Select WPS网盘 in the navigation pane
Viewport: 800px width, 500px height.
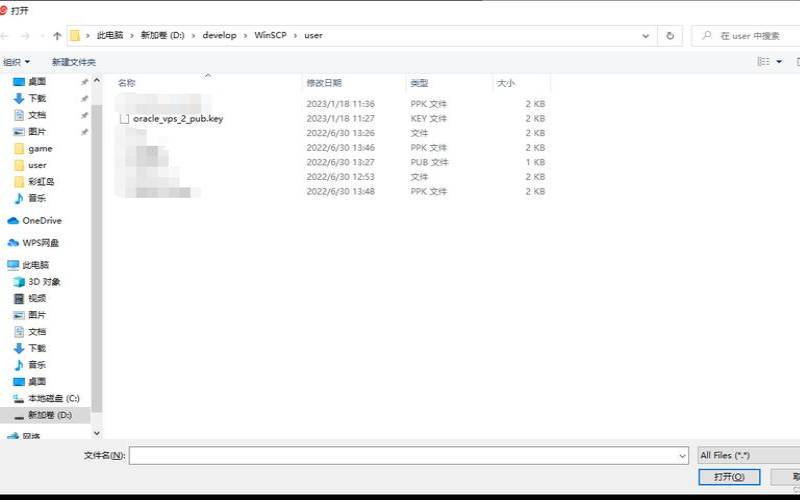click(40, 243)
